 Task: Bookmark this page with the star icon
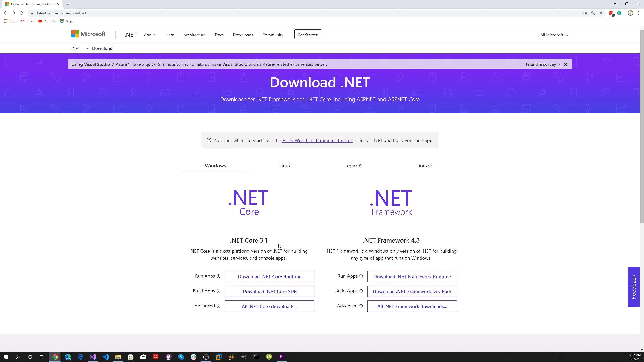(x=601, y=13)
